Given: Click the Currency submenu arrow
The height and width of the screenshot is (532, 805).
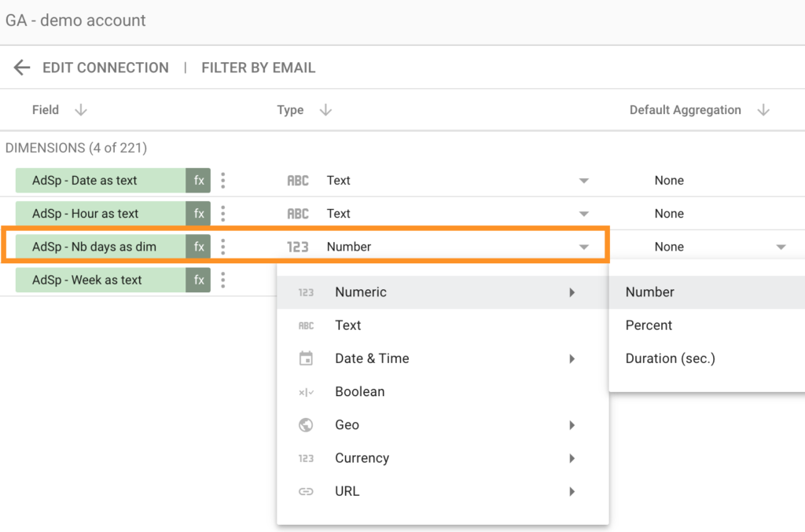Looking at the screenshot, I should (x=572, y=458).
